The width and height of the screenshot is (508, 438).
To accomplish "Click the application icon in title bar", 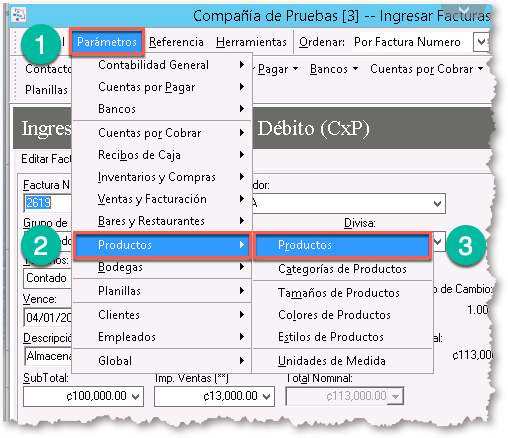I will tap(19, 15).
